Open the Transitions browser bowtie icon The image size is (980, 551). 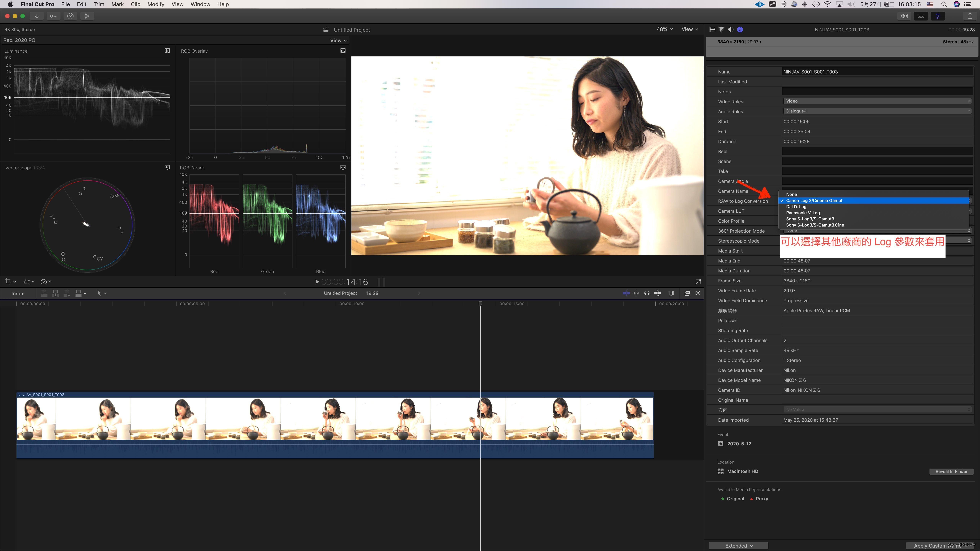(x=698, y=293)
